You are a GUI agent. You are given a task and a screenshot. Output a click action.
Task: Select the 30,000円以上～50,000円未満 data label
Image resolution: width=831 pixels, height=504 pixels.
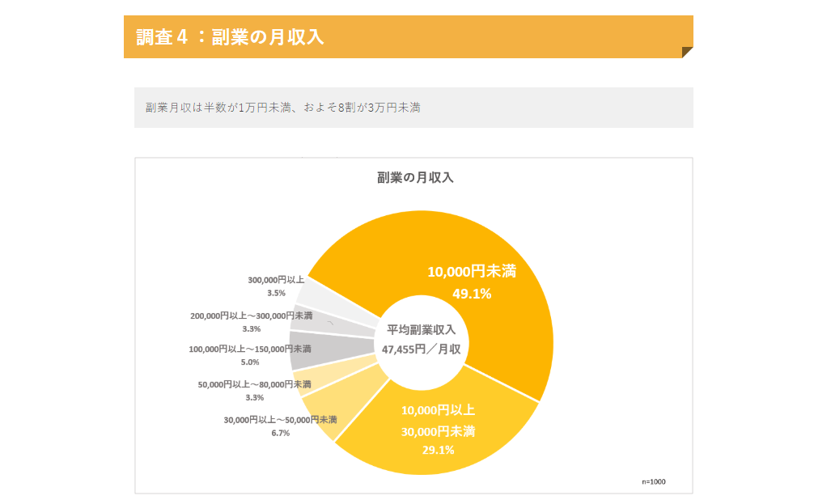280,426
